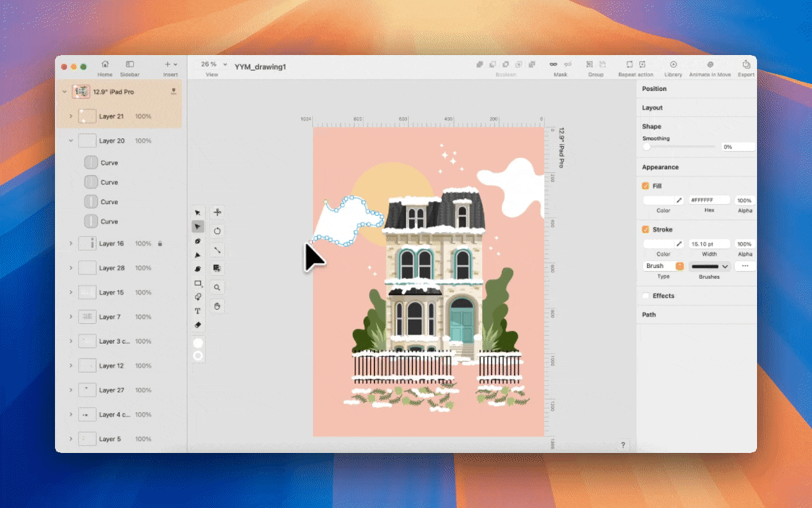The image size is (812, 508).
Task: Open the stroke Type Brush dropdown
Action: pos(663,266)
